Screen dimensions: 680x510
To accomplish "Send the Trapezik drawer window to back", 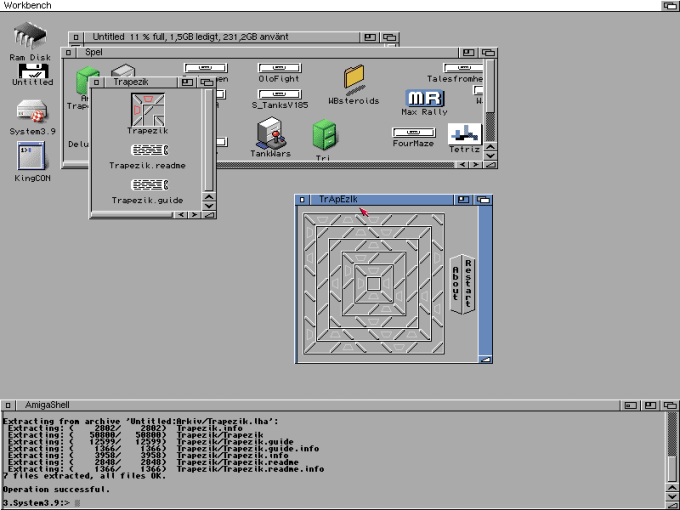I will pyautogui.click(x=207, y=82).
